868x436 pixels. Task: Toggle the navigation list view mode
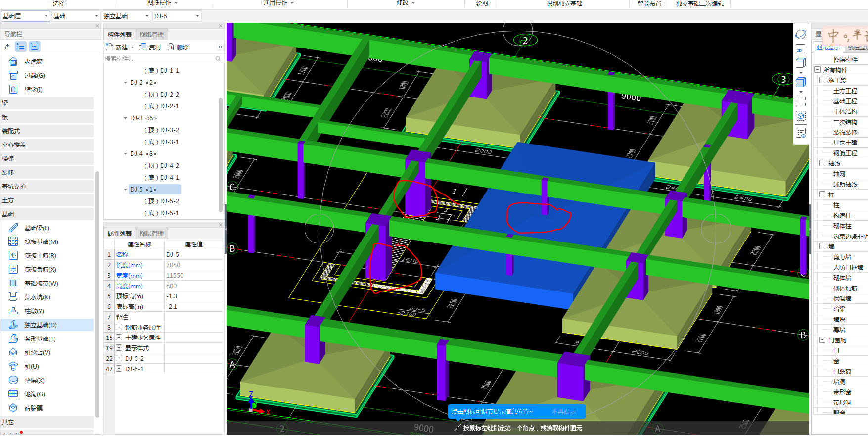click(20, 47)
